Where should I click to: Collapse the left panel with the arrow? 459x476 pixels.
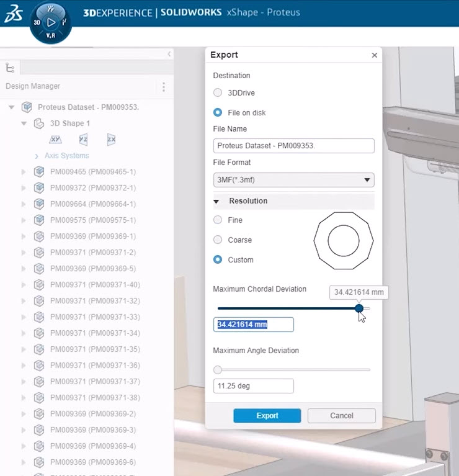coord(169,55)
